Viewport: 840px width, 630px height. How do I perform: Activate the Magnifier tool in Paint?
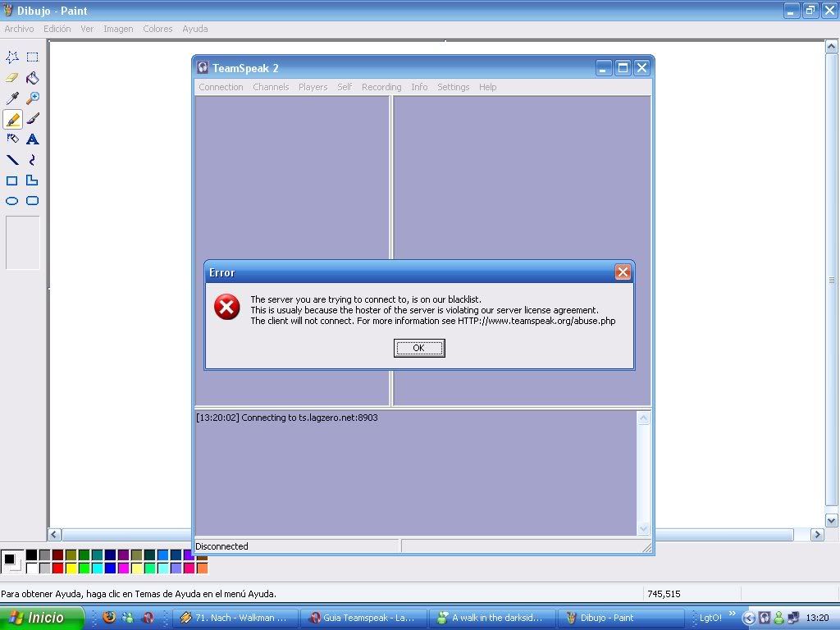[33, 98]
